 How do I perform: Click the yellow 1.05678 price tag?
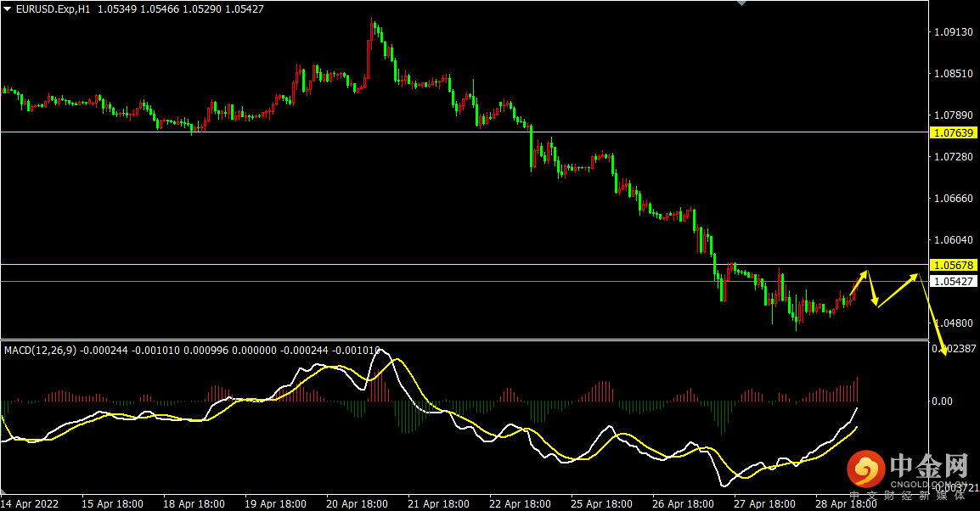[953, 265]
